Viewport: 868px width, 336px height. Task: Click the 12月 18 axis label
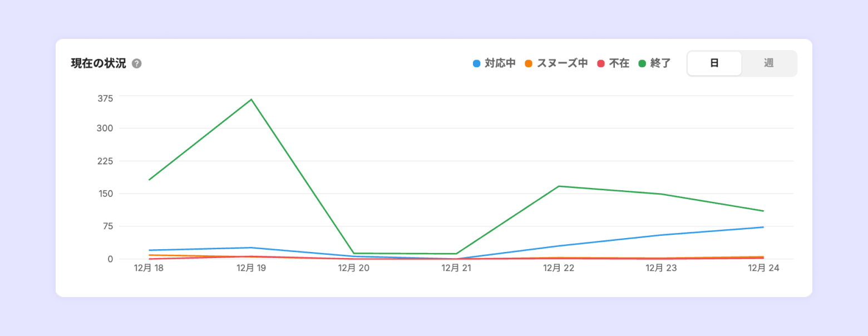click(x=149, y=268)
